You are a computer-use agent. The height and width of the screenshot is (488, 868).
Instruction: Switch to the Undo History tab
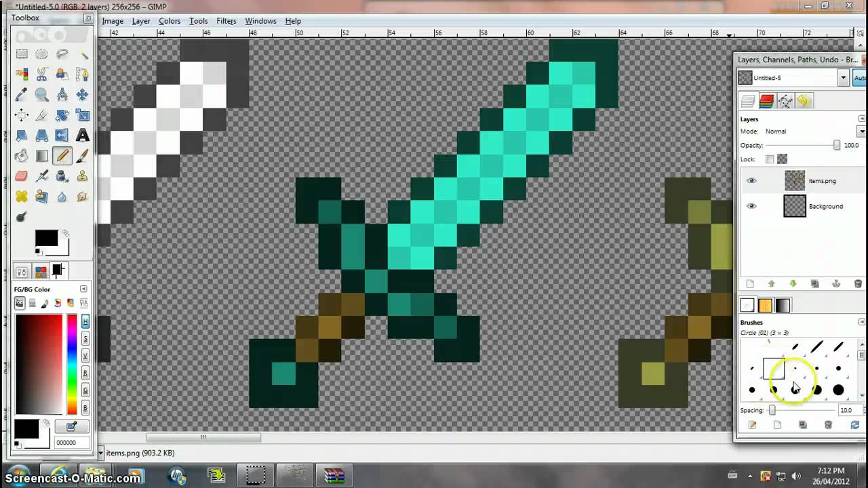[x=804, y=101]
